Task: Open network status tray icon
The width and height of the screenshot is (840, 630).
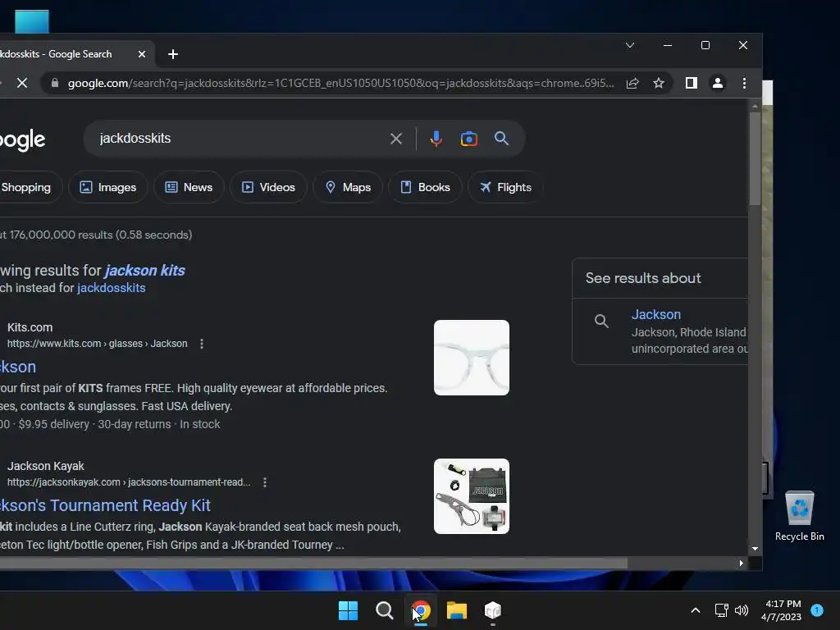Action: pos(722,610)
